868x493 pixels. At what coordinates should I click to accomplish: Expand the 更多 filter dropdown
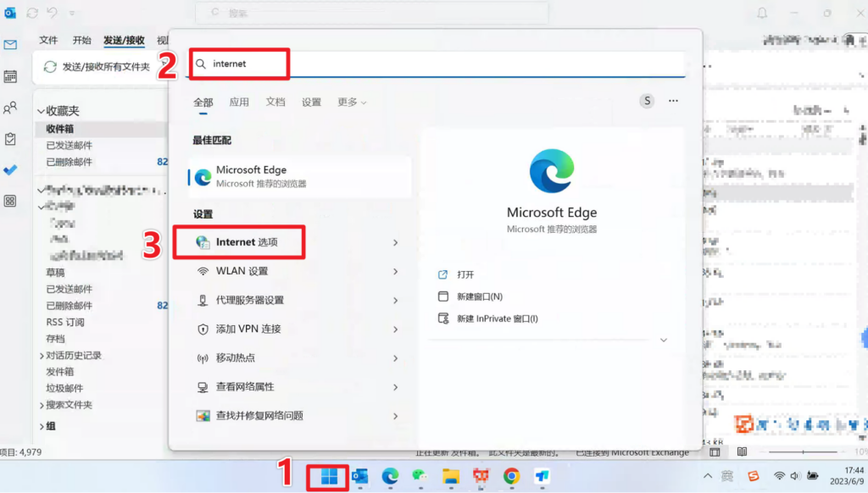coord(352,102)
